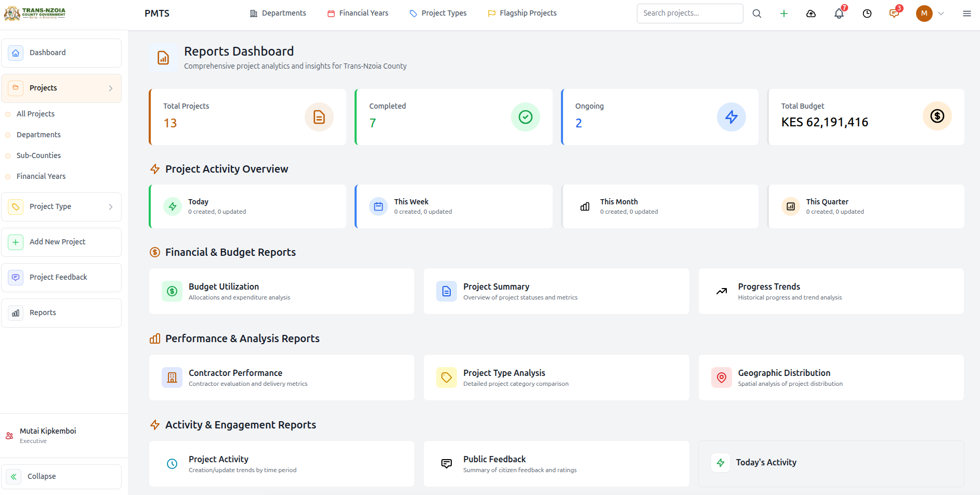The width and height of the screenshot is (980, 495).
Task: Select Departments in the sidebar submenu
Action: 38,135
